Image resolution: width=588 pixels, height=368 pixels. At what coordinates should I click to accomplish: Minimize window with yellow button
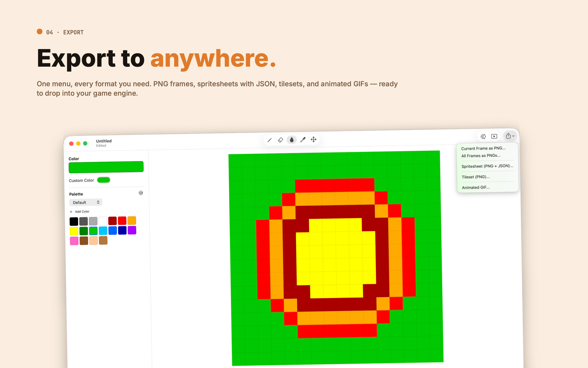tap(78, 144)
